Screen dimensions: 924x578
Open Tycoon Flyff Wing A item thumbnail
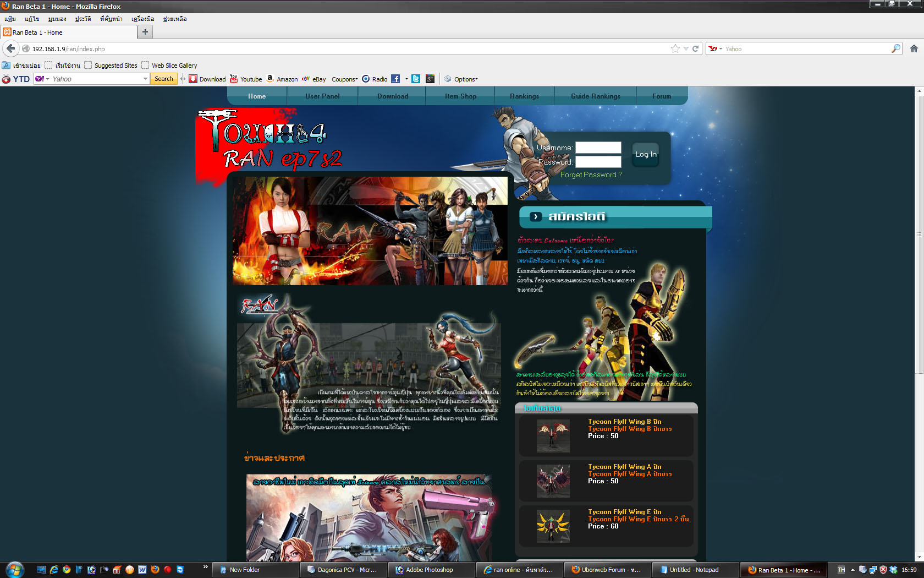pos(553,481)
